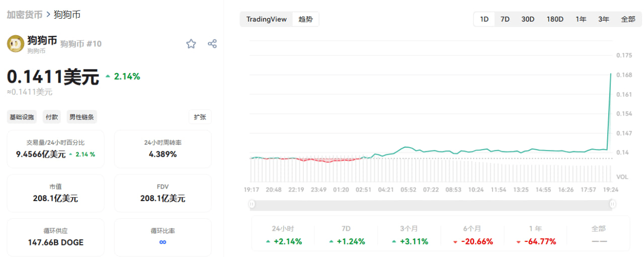Select the 180D time range
The width and height of the screenshot is (644, 257).
click(555, 19)
